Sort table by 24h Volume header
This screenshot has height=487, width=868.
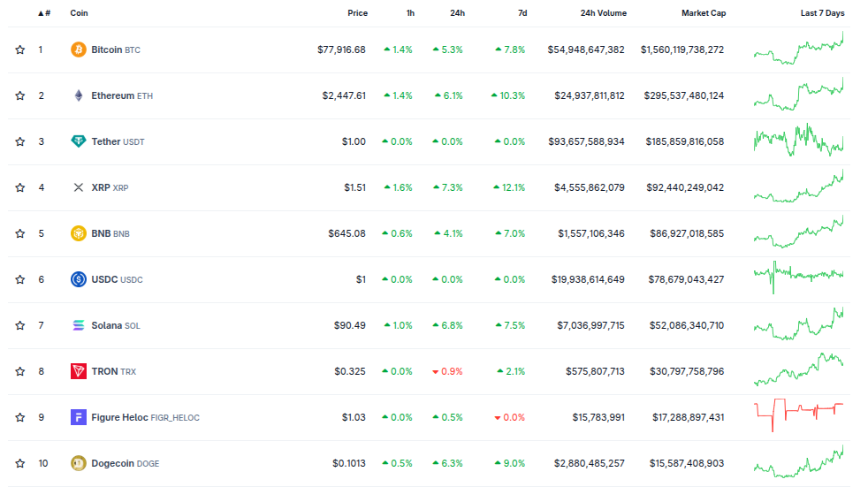tap(604, 12)
